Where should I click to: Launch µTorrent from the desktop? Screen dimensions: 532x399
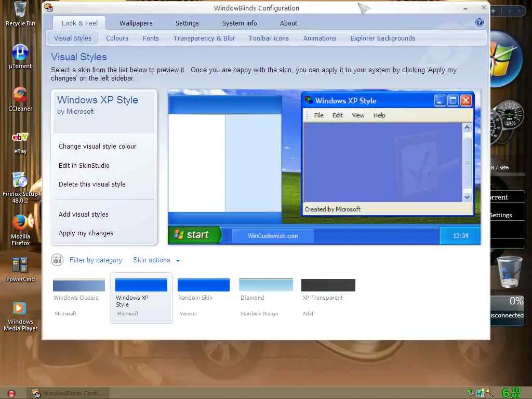click(20, 56)
